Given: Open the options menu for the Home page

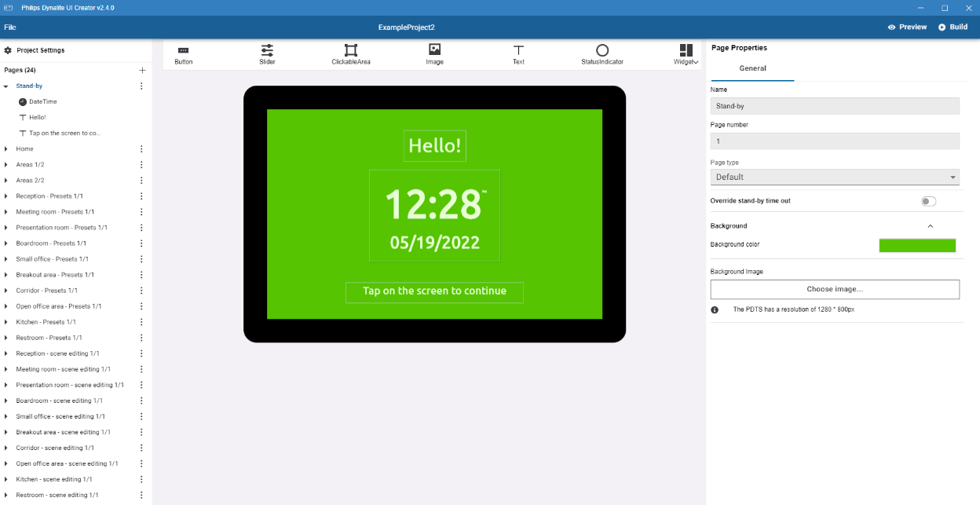Looking at the screenshot, I should [x=141, y=148].
